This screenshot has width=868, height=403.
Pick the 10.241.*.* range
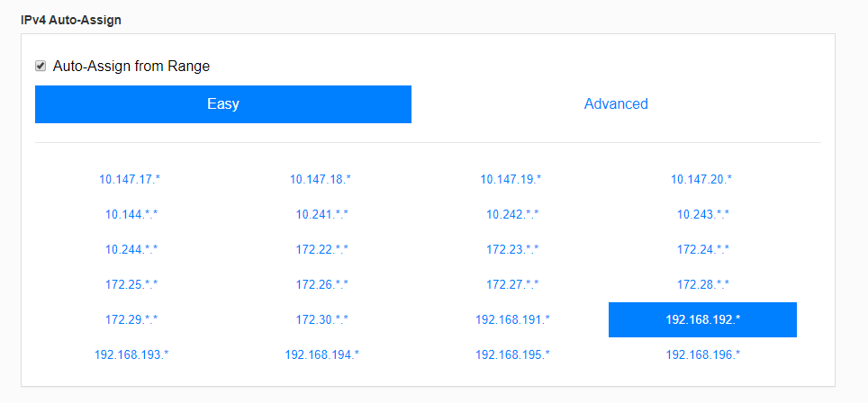pyautogui.click(x=322, y=214)
